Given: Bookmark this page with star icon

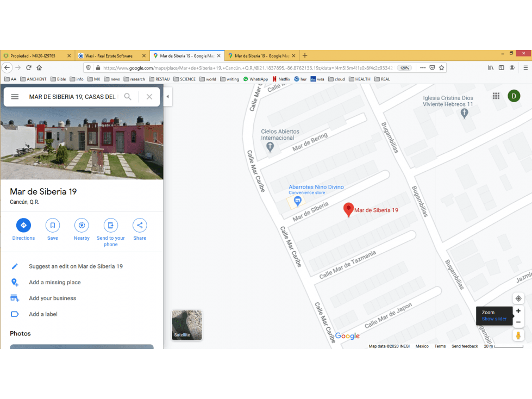Looking at the screenshot, I should pyautogui.click(x=441, y=68).
